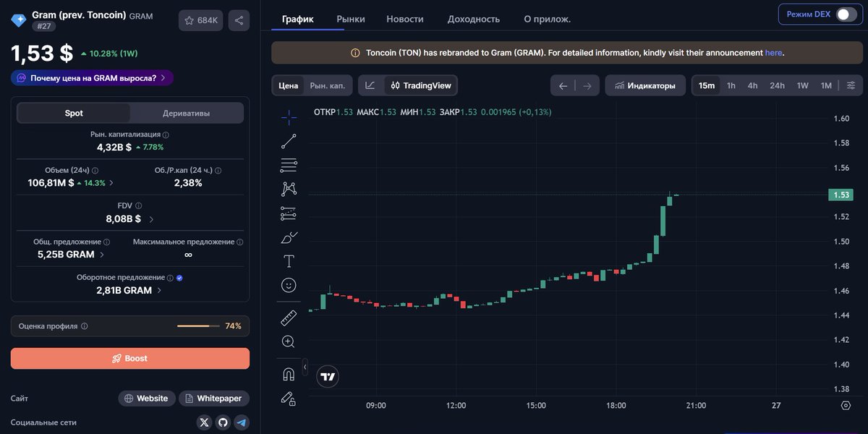Click the profile score 74% progress bar
Screen dimensions: 868x434
coord(198,326)
